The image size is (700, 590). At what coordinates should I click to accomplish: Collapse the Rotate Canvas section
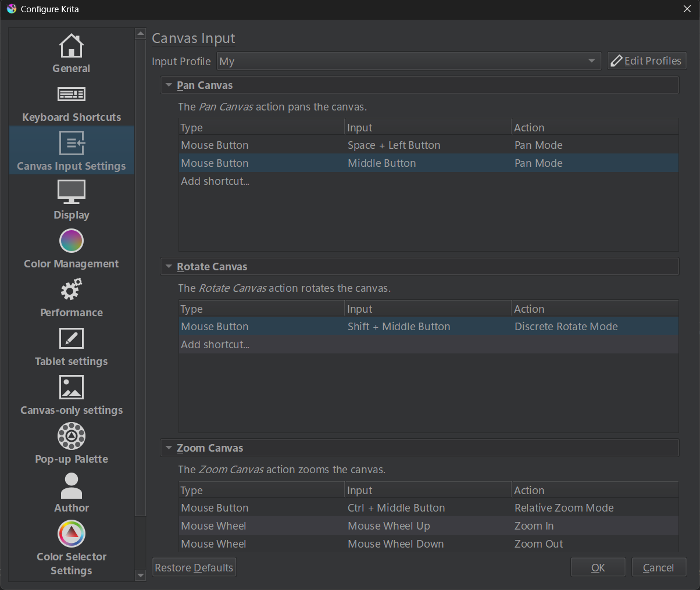[169, 267]
